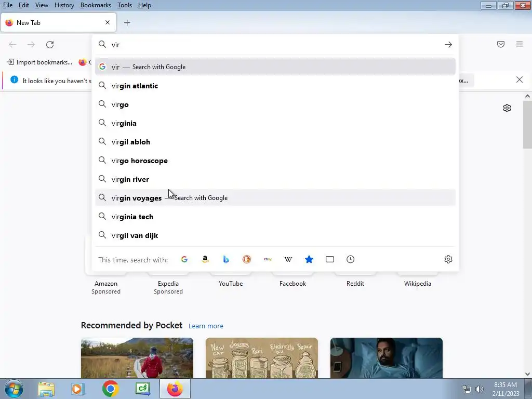
Task: Select eBay in the one-off search engines
Action: tap(268, 260)
